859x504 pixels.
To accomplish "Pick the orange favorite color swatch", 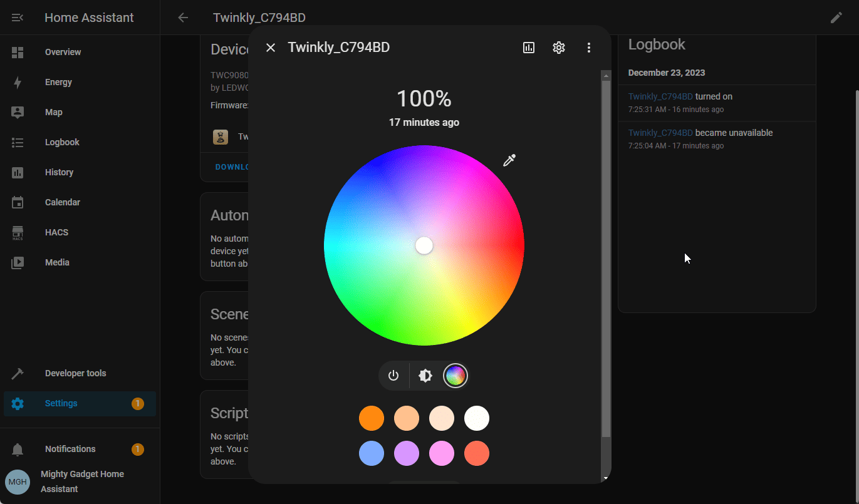I will pos(372,418).
